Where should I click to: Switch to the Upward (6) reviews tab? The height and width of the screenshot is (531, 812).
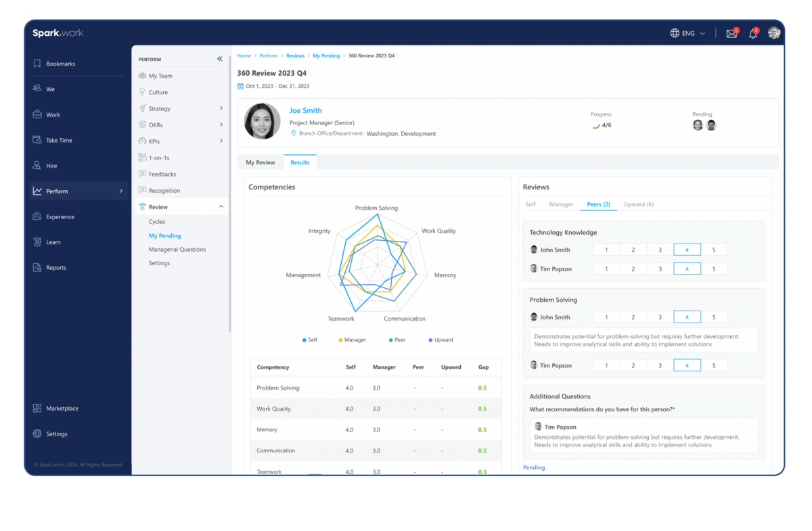(638, 204)
